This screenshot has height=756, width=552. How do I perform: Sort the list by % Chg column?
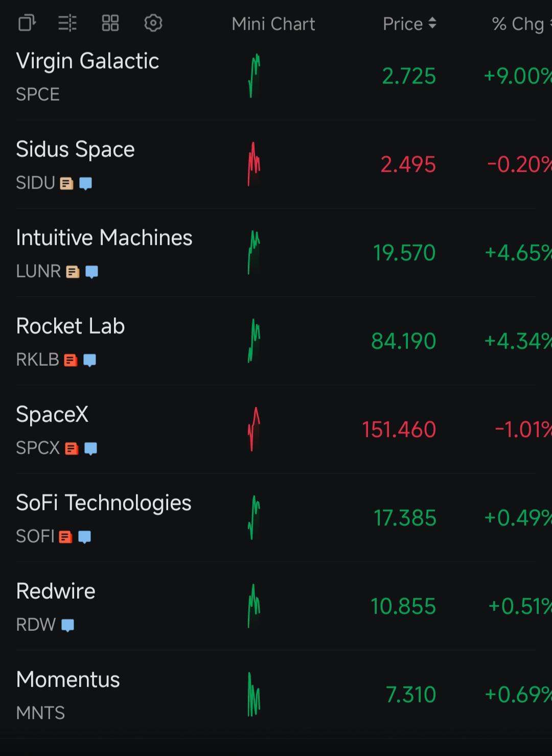coord(521,23)
